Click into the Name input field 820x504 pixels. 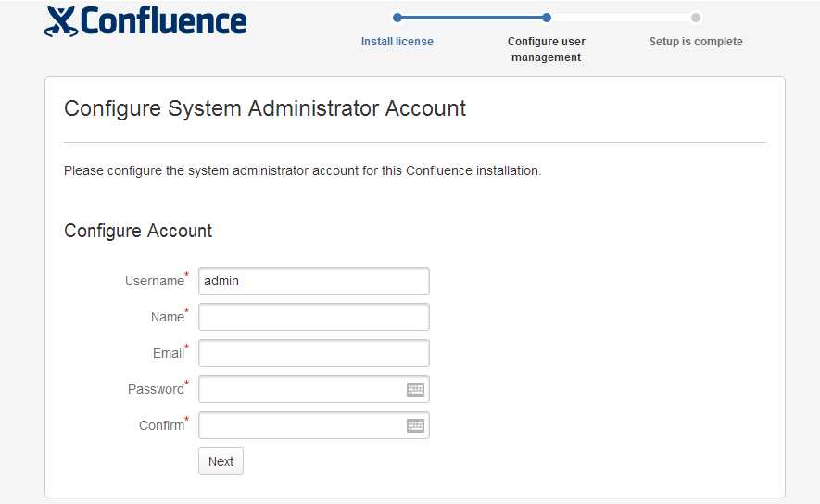(313, 317)
